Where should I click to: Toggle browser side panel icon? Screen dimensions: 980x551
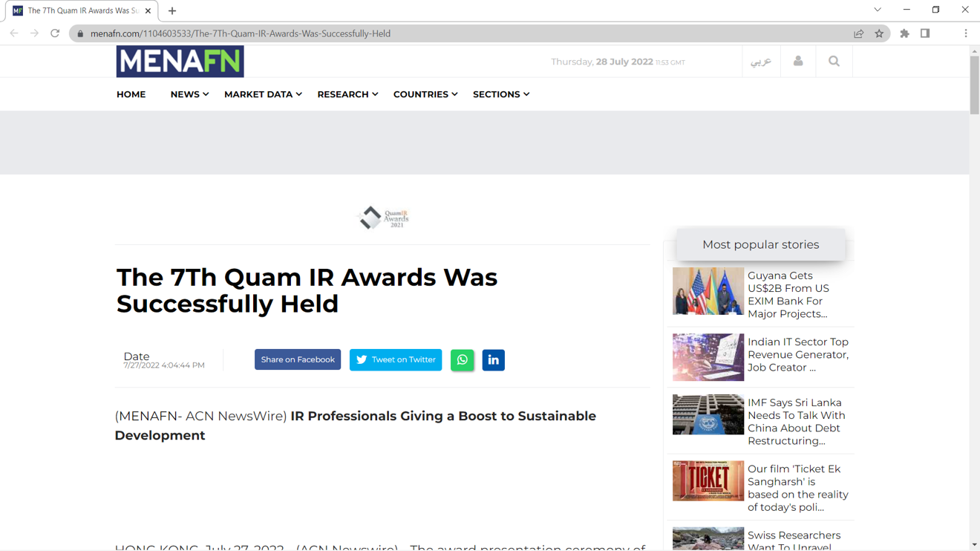point(925,33)
